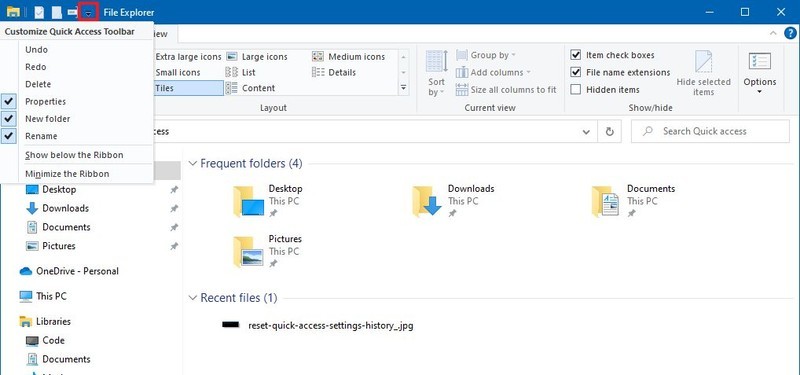Screen dimensions: 800x375
Task: Open the Customize Quick Access Toolbar arrow
Action: click(x=88, y=12)
